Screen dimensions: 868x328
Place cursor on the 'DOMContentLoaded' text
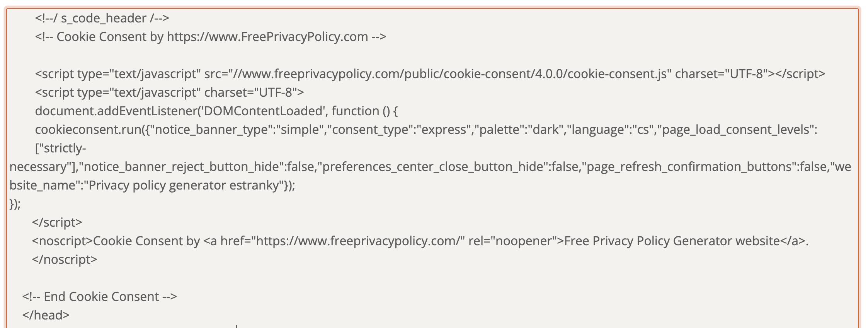click(263, 111)
